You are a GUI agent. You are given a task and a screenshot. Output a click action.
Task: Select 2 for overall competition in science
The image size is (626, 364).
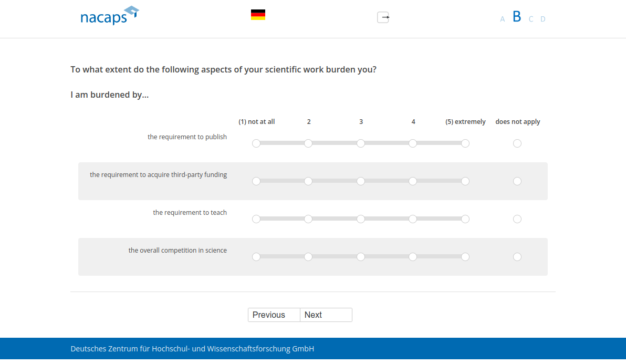(308, 257)
